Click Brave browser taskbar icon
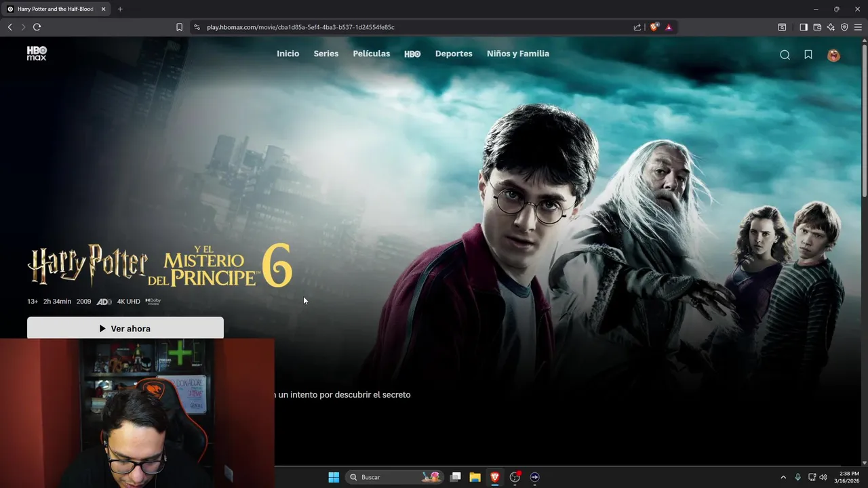This screenshot has width=868, height=488. [495, 477]
